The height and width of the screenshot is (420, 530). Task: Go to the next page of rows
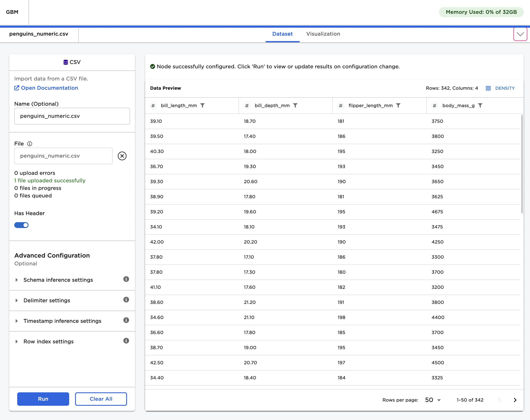[515, 400]
